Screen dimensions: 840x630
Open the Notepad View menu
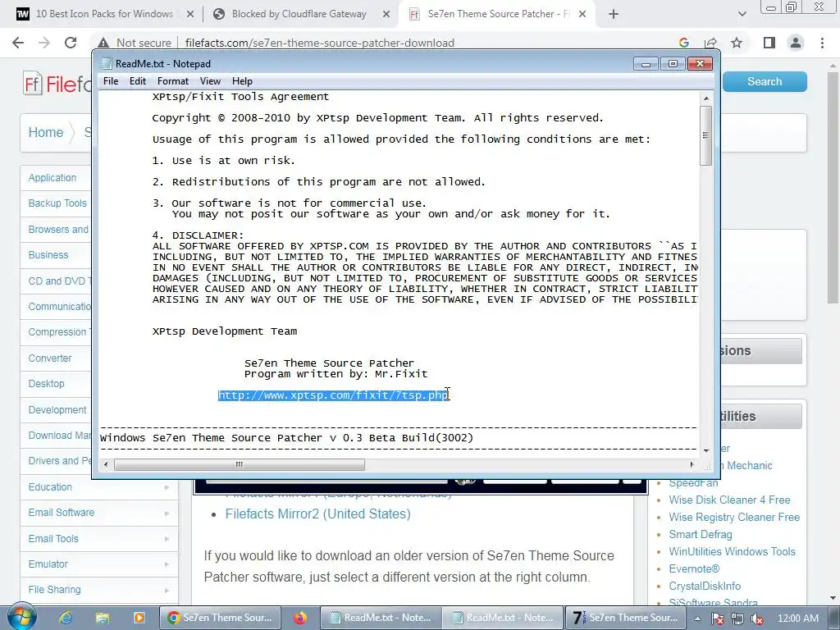210,81
